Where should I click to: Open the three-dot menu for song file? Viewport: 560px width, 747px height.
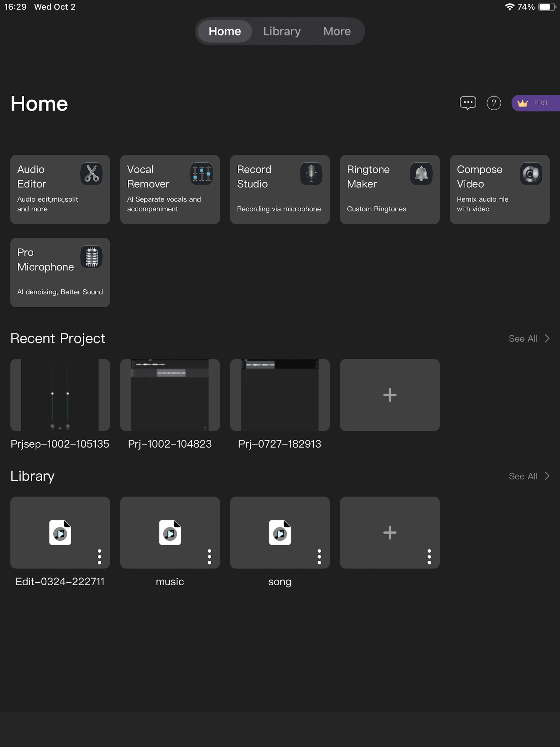coord(319,556)
